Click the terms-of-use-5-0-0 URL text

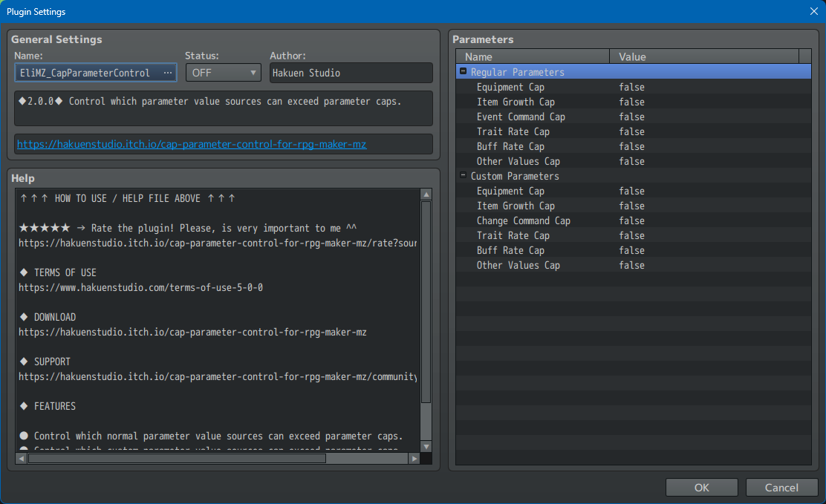(140, 287)
